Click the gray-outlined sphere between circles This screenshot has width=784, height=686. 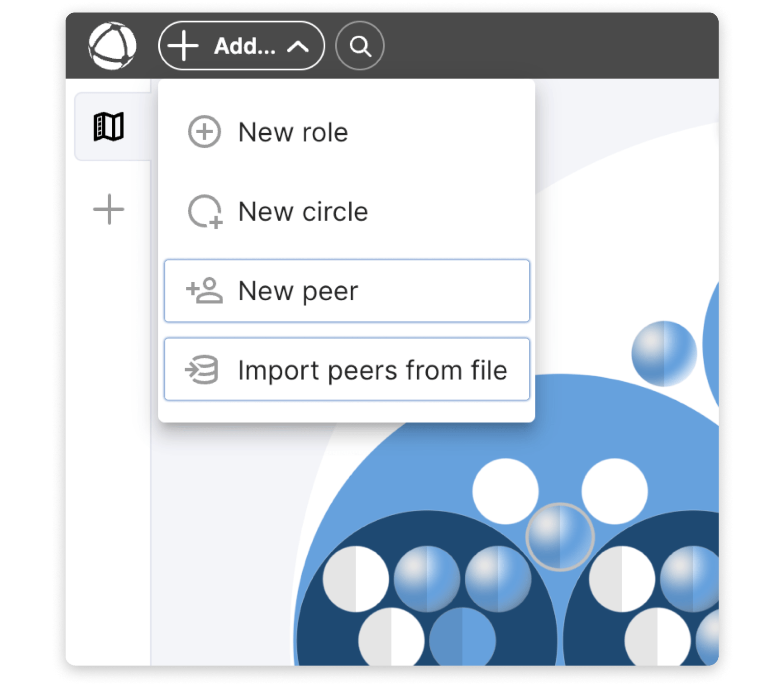click(560, 536)
